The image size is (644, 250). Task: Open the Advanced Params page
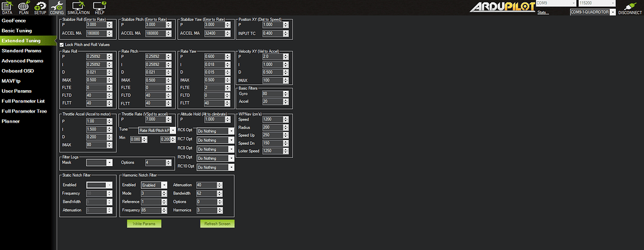tap(22, 61)
